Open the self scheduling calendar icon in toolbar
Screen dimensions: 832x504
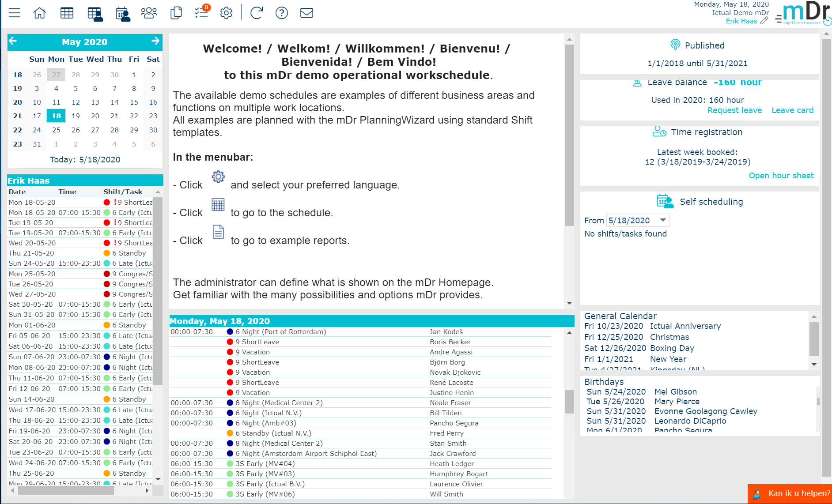(123, 14)
